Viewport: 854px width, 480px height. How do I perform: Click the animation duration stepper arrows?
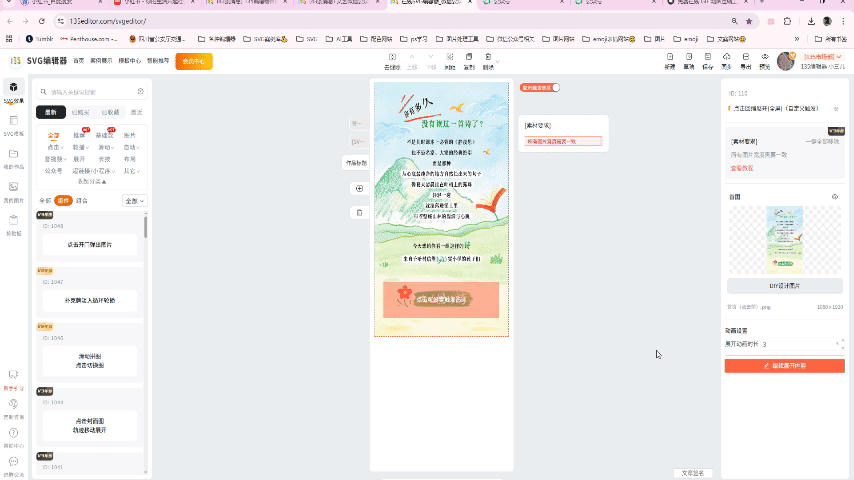point(843,344)
